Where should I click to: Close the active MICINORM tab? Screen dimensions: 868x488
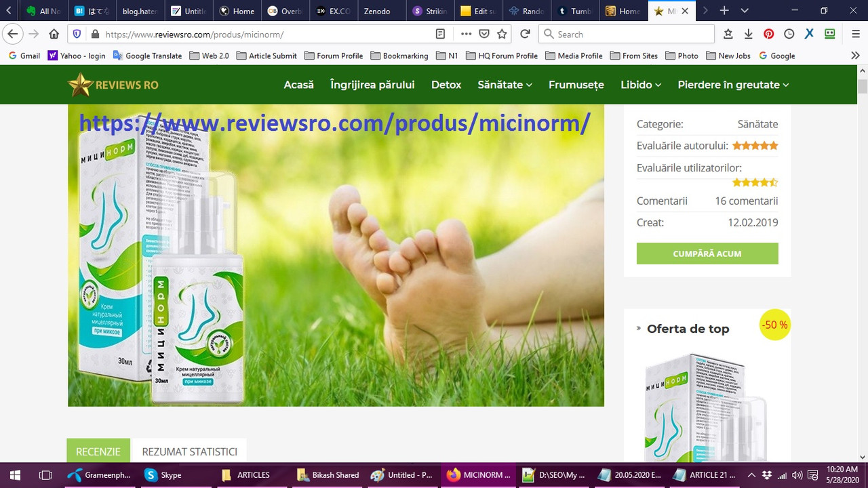tap(685, 11)
